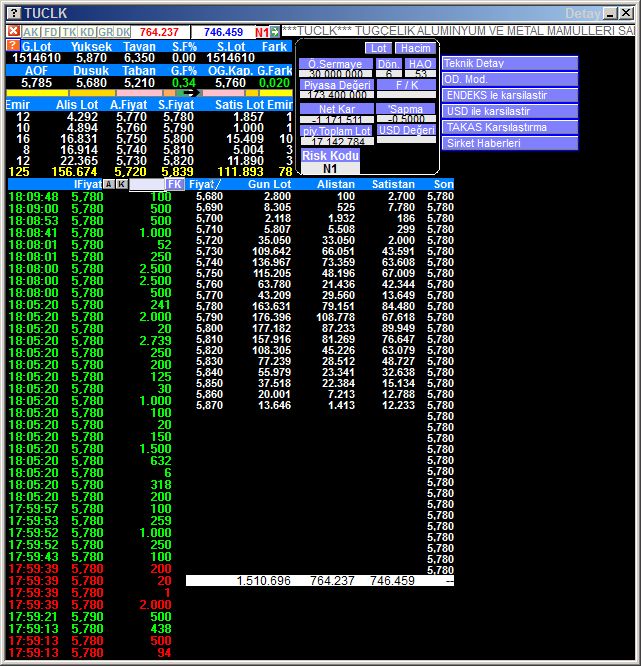The image size is (641, 666).
Task: Click the Gun Lot column header
Action: (269, 184)
